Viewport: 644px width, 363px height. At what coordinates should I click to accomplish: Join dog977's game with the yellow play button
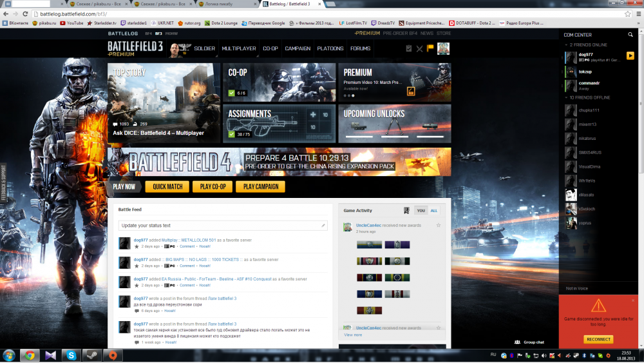click(x=630, y=55)
